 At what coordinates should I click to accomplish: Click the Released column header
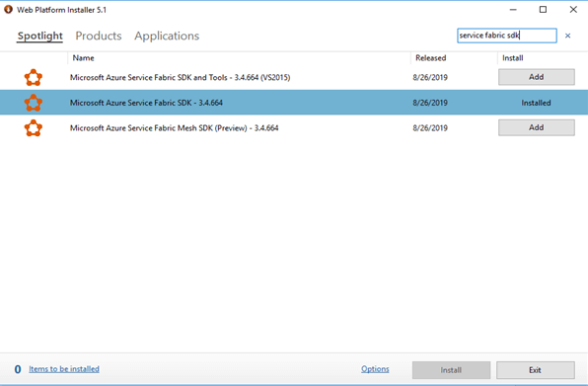[431, 58]
